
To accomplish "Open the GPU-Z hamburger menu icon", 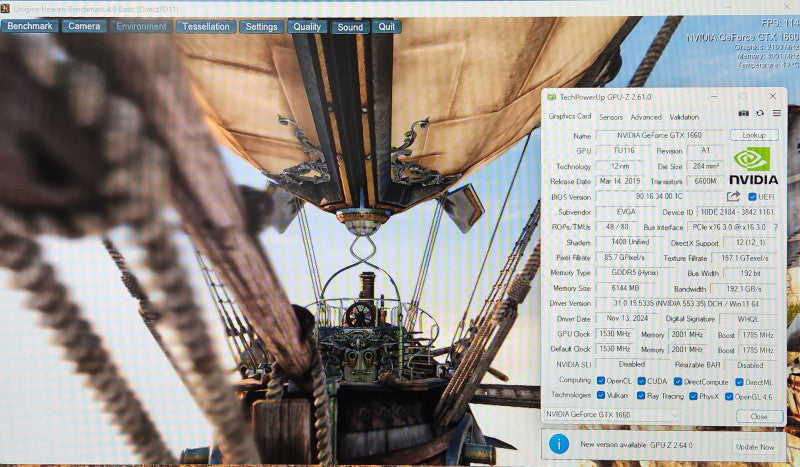I will (776, 113).
